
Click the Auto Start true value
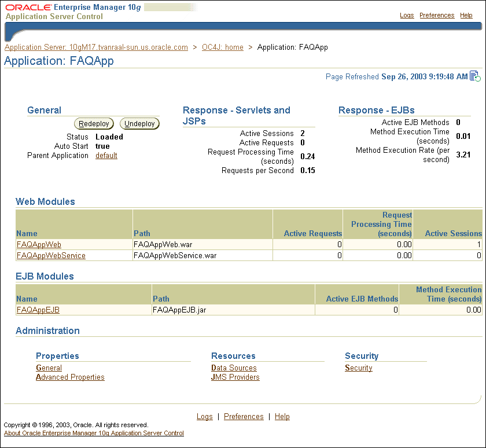(102, 146)
